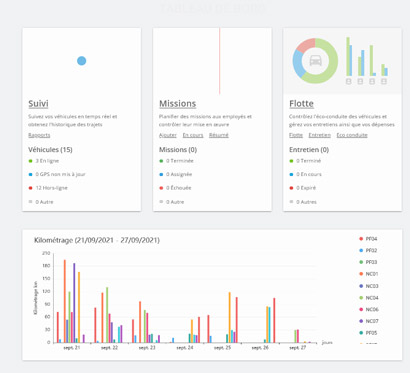The width and height of the screenshot is (410, 373).
Task: Toggle NC04 series in chart legend
Action: 369,298
